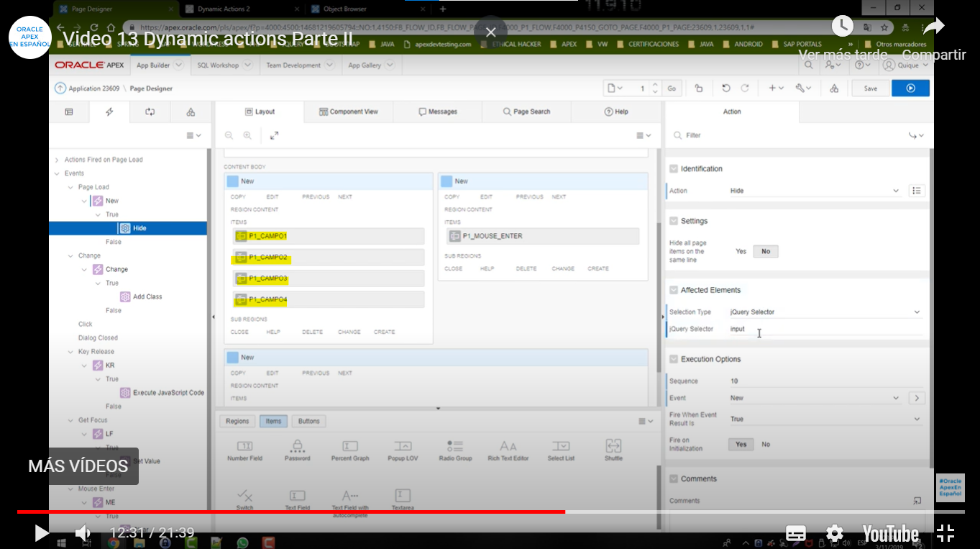Image resolution: width=980 pixels, height=549 pixels.
Task: Click the page lock icon in toolbar
Action: (x=699, y=88)
